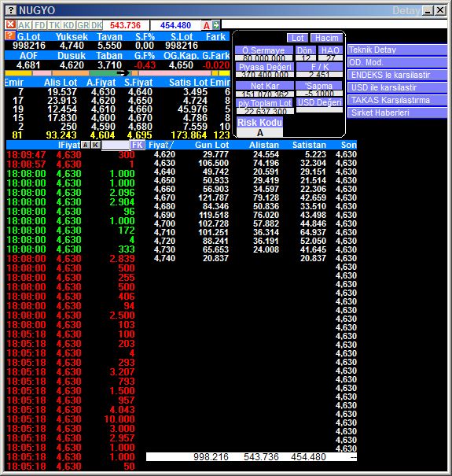This screenshot has width=452, height=476.
Task: Open TAKAS Karşılaştırma
Action: [x=397, y=100]
